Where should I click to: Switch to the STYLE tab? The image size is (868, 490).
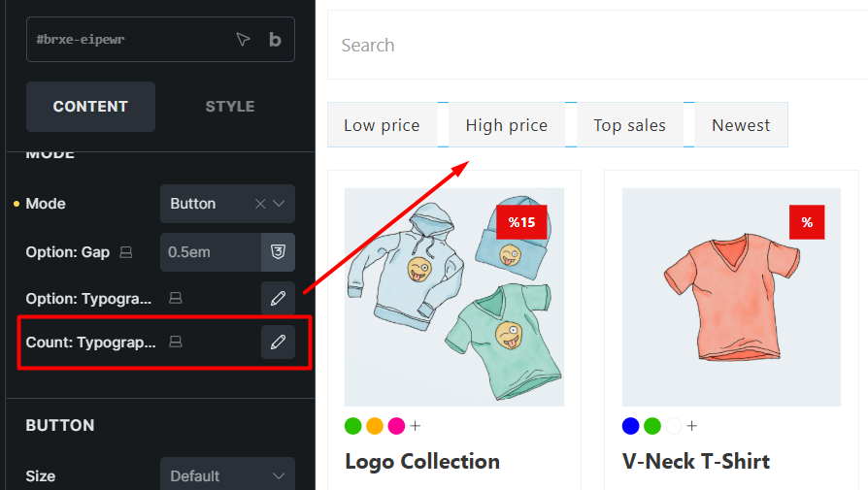coord(230,107)
